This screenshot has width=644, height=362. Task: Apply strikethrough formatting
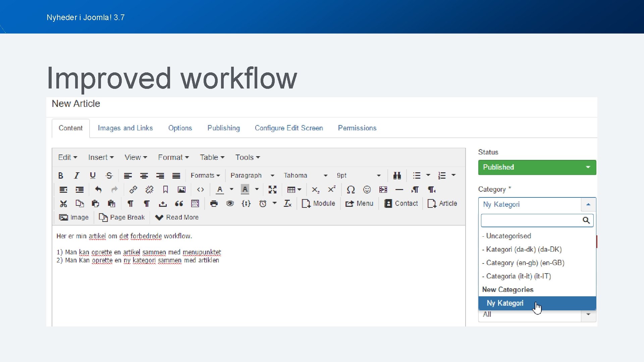click(x=109, y=176)
